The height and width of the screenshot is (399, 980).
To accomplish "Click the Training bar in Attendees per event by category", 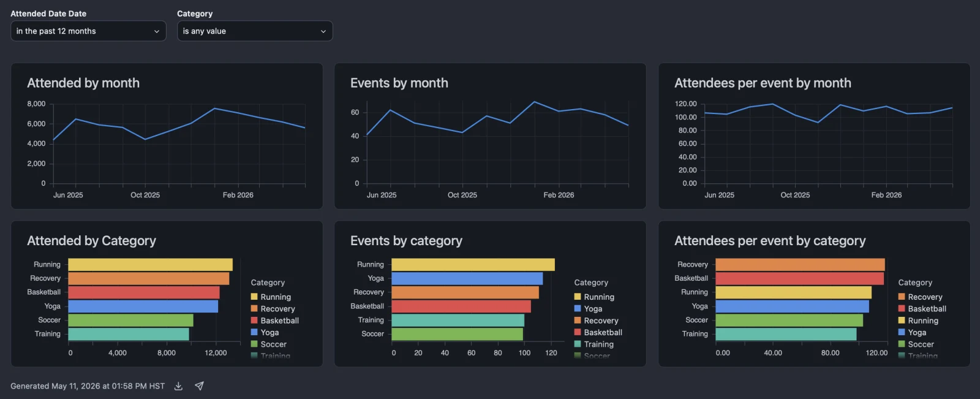I will click(x=786, y=334).
